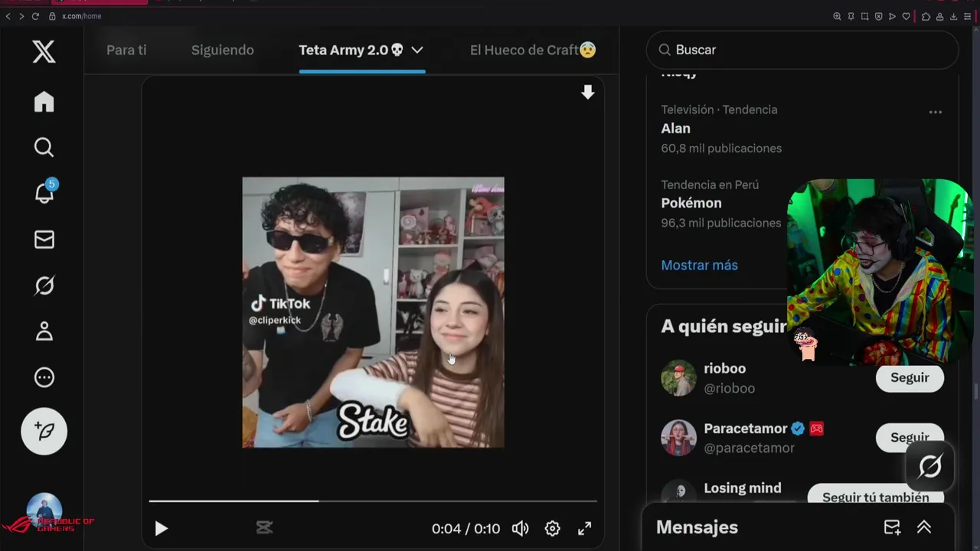Open the Paracetamor profile name
Image resolution: width=980 pixels, height=551 pixels.
tap(746, 429)
